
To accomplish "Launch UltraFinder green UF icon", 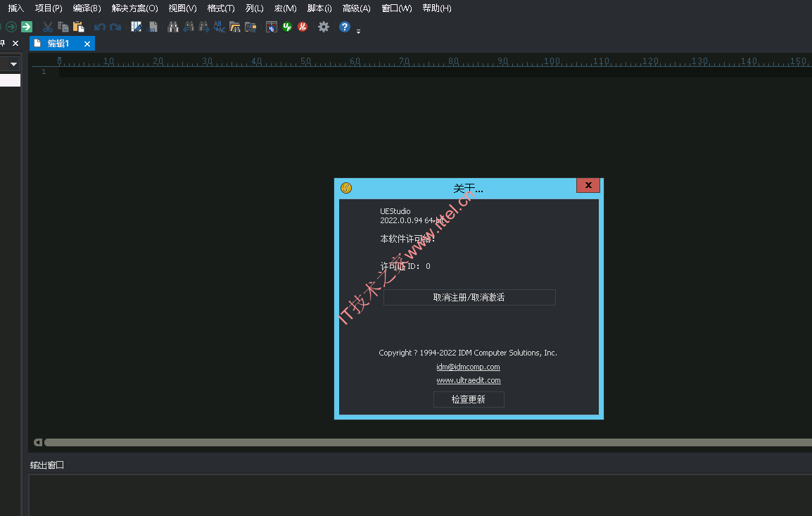I will 287,27.
